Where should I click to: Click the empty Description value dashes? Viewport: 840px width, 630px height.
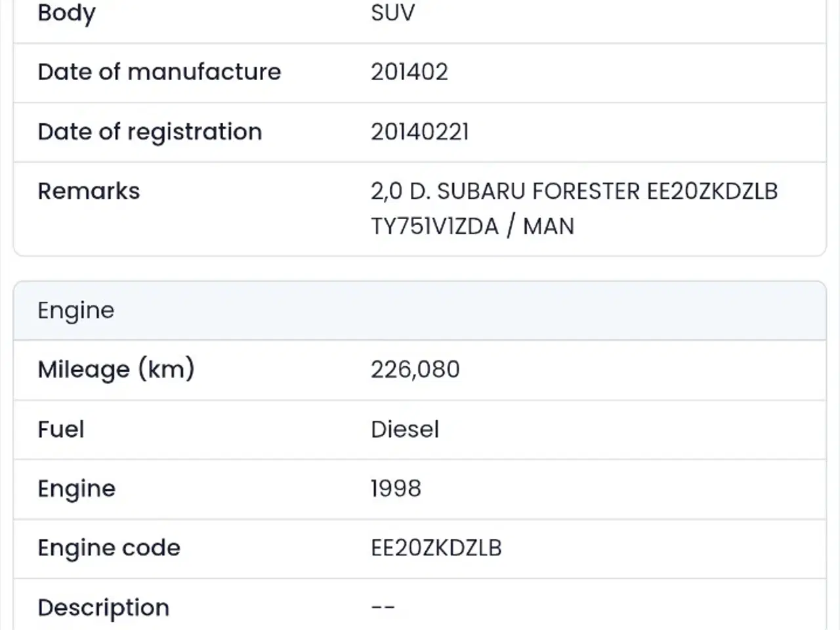tap(383, 608)
